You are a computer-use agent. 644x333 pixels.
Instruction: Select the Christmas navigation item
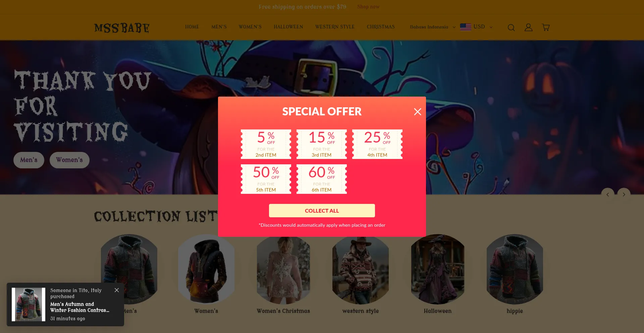click(x=381, y=27)
